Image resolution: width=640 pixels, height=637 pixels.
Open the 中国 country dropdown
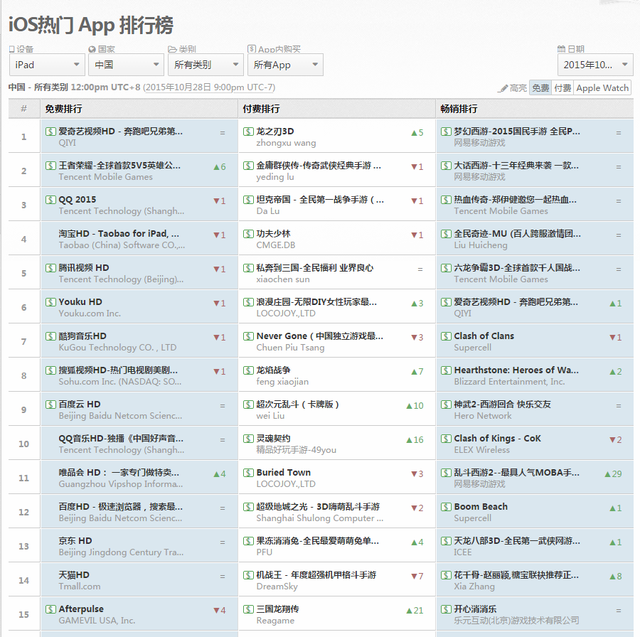click(126, 64)
